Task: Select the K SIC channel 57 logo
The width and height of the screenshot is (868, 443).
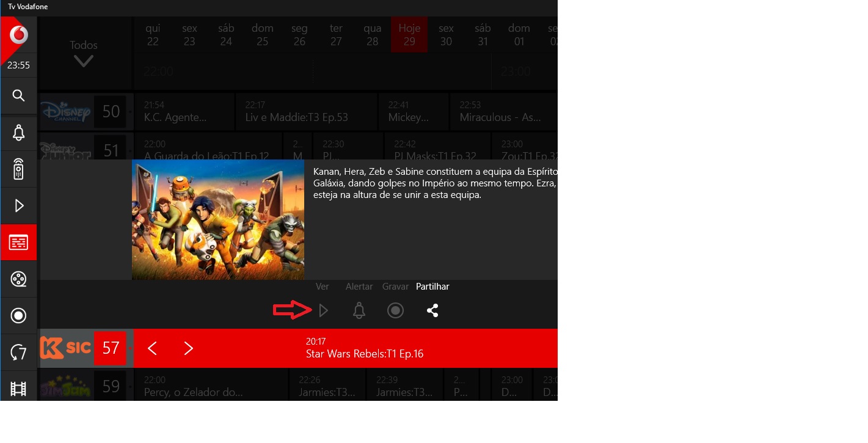Action: point(65,348)
